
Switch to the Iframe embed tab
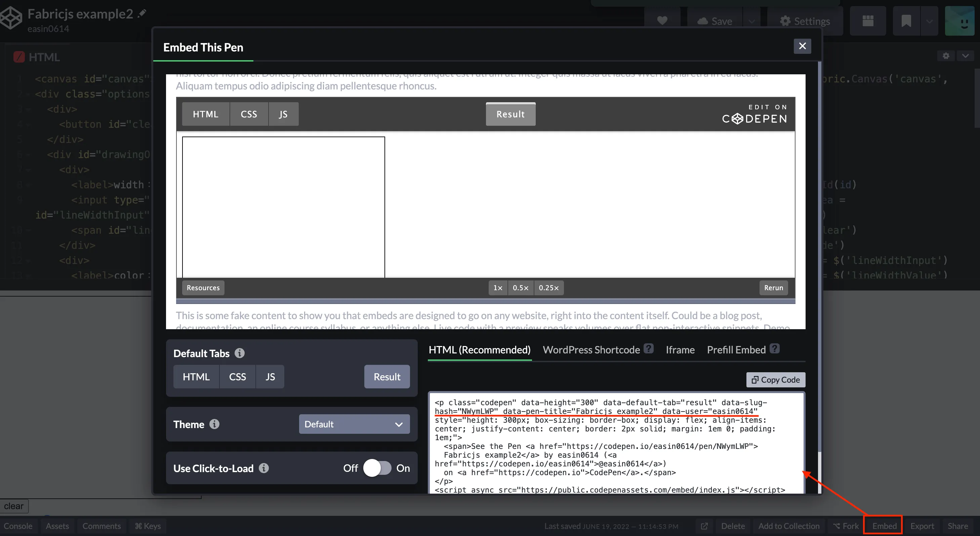point(680,350)
